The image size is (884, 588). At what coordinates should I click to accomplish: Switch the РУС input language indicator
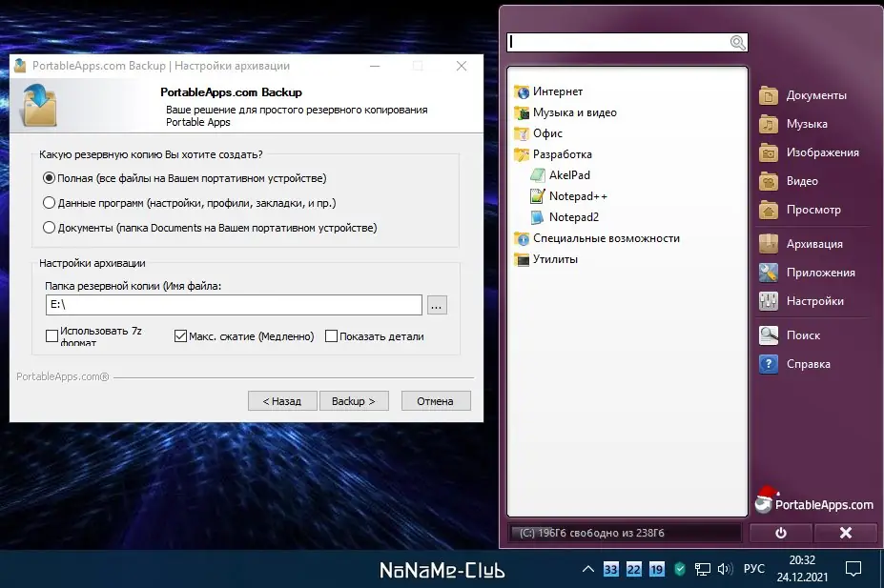tap(753, 569)
